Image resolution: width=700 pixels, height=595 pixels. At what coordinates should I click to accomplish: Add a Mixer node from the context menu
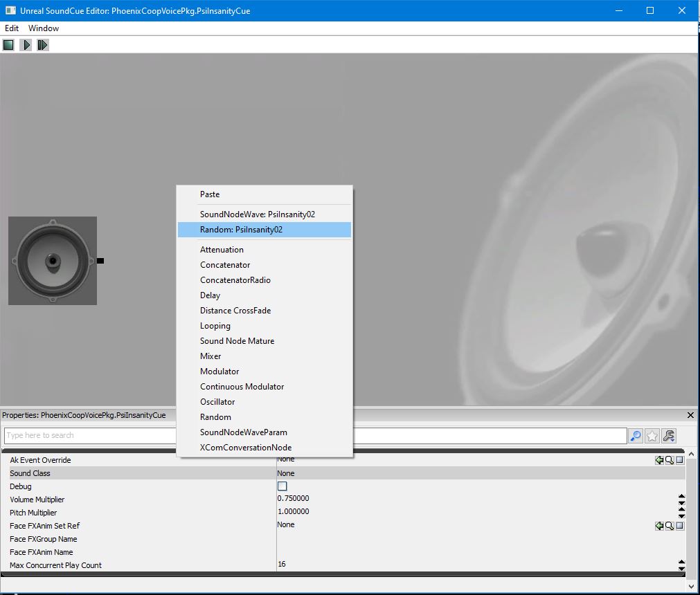tap(264, 356)
